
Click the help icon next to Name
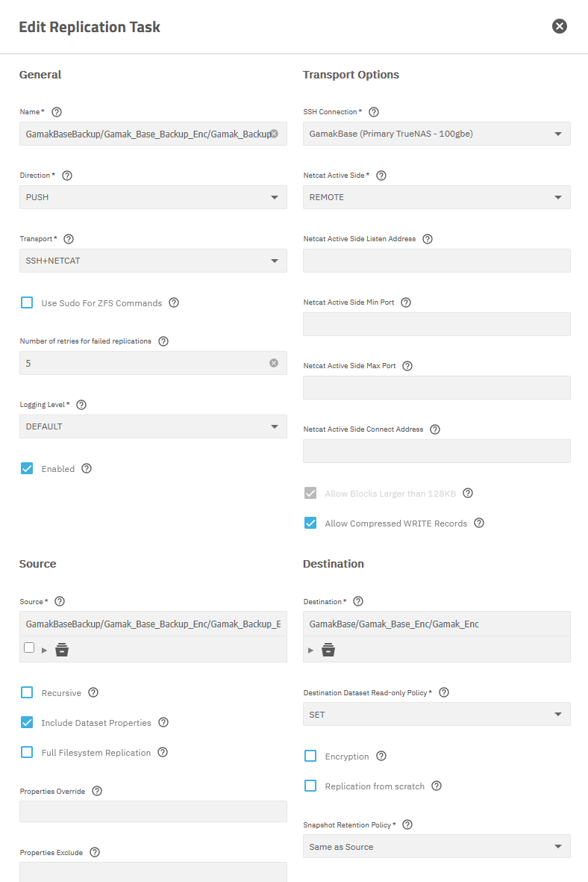(x=57, y=112)
